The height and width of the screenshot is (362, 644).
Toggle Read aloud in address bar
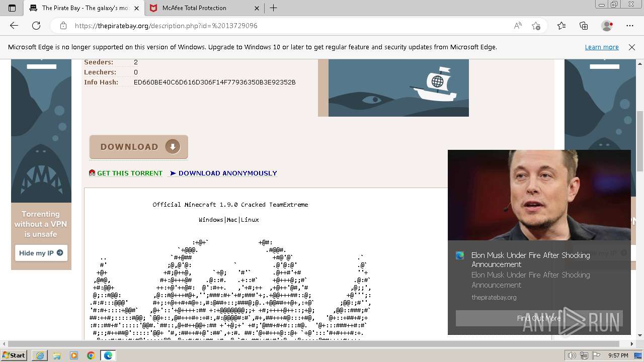[518, 26]
